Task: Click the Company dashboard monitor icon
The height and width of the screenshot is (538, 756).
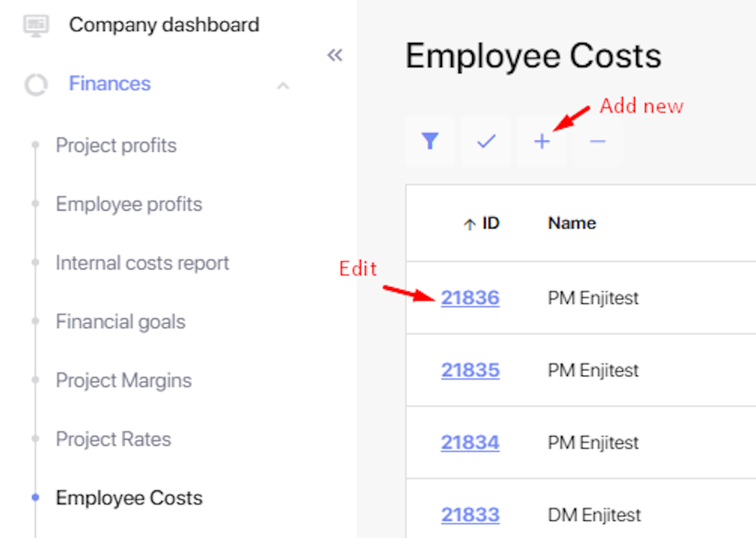Action: 35,26
